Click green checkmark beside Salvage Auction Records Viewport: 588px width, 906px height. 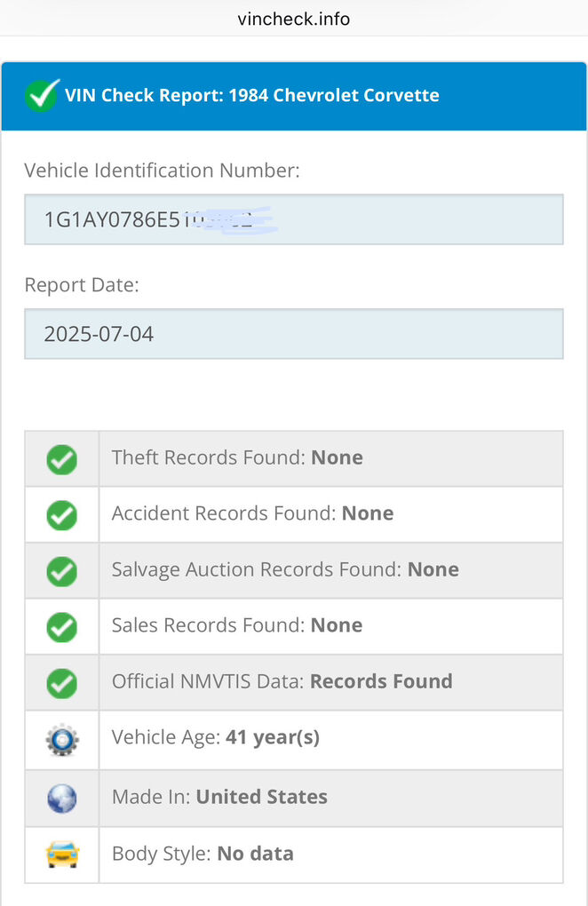point(61,571)
